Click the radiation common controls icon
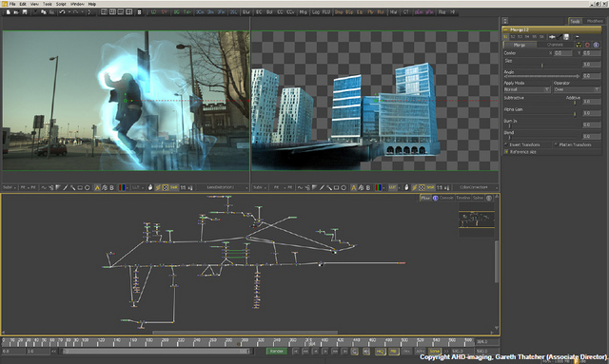 click(x=579, y=45)
